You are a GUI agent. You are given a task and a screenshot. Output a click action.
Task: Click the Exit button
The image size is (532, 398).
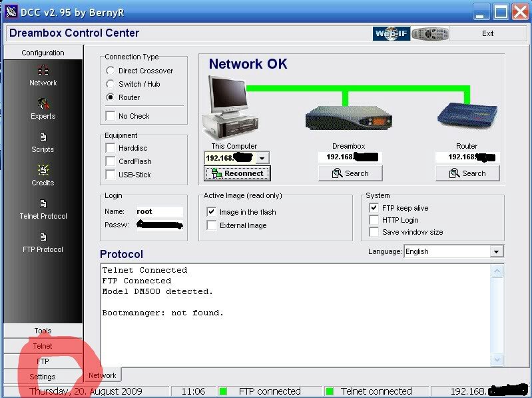click(487, 33)
